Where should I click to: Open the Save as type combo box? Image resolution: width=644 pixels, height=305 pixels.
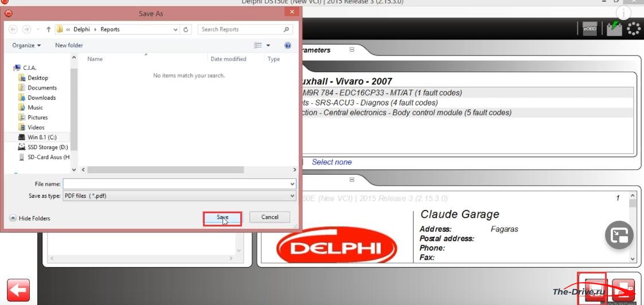(179, 196)
